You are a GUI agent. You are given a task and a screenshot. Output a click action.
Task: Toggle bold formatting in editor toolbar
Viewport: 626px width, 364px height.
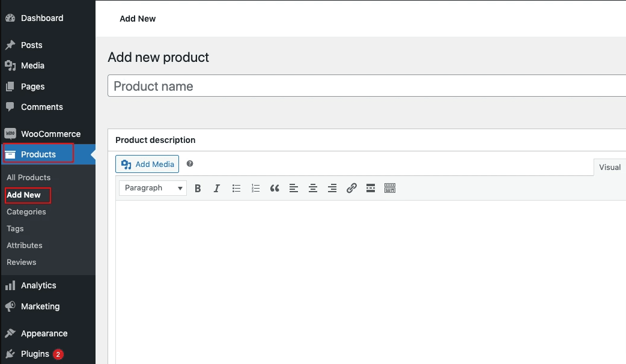point(198,189)
